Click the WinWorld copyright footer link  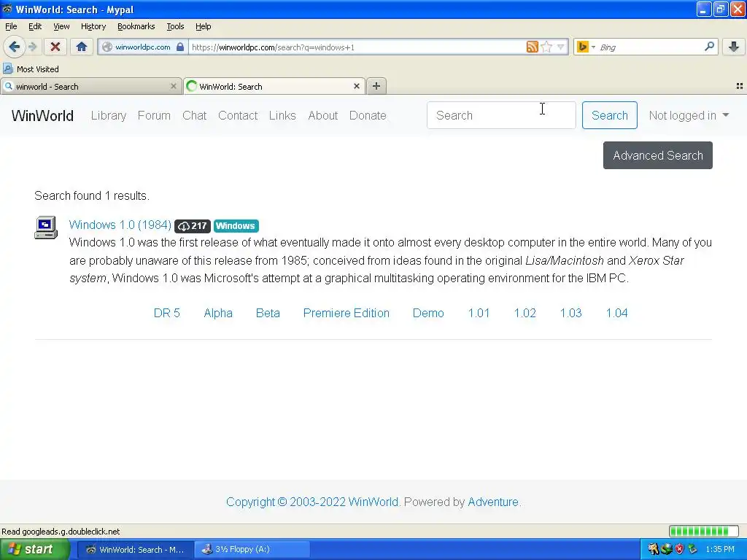(312, 502)
